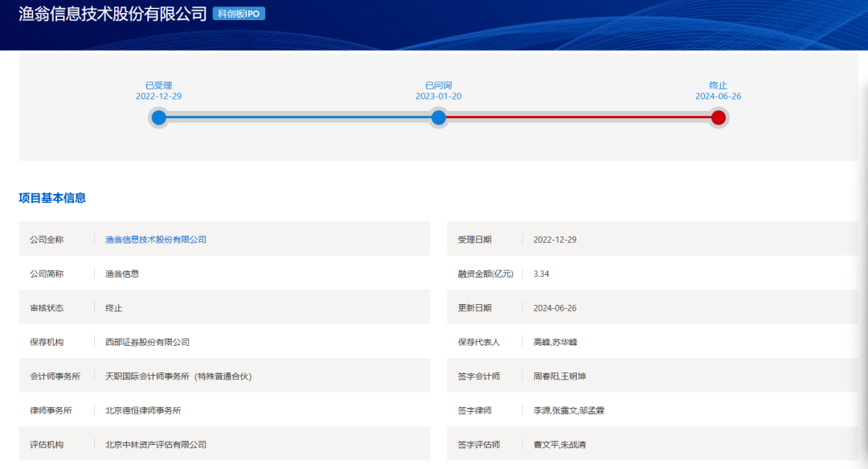This screenshot has height=469, width=868.
Task: Click the date 2024-06-26 under timeline 终止
Action: (x=718, y=97)
